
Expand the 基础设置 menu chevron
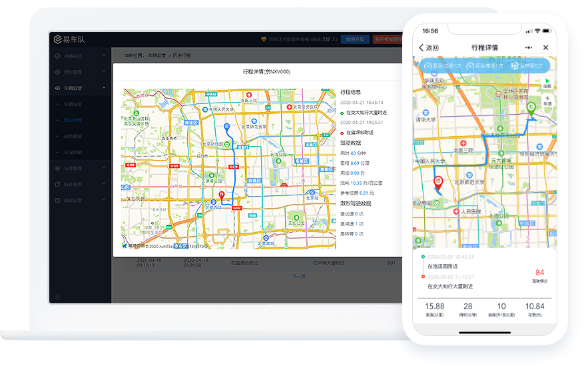pos(104,200)
